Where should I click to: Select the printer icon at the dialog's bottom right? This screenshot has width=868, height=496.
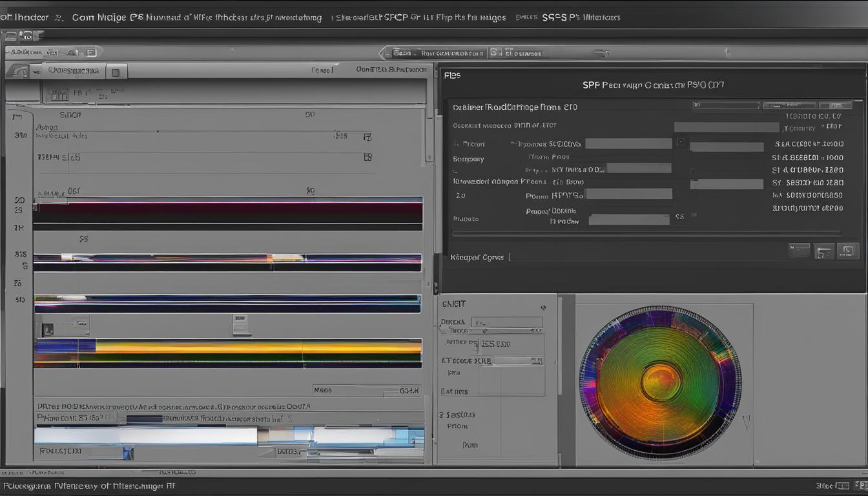[824, 251]
